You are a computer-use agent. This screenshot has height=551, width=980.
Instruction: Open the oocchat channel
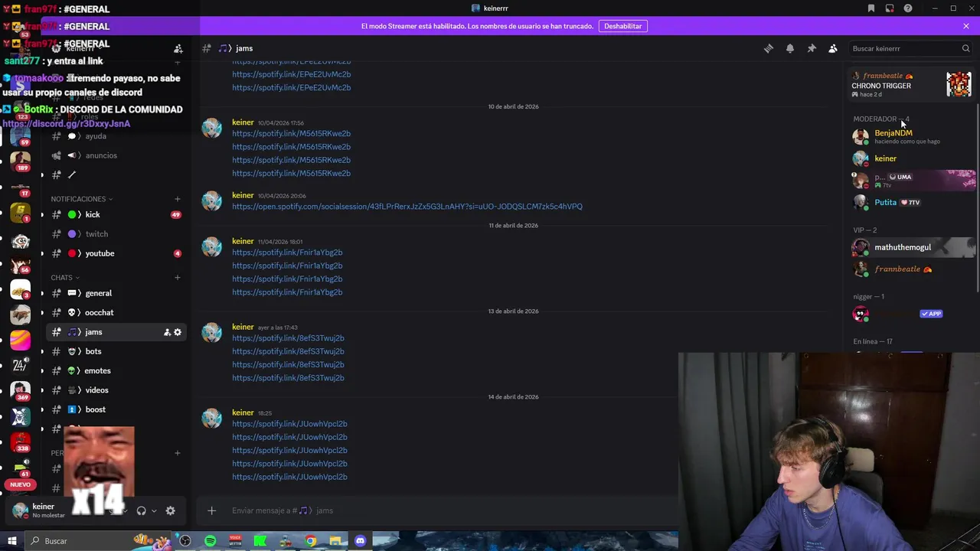pyautogui.click(x=116, y=312)
